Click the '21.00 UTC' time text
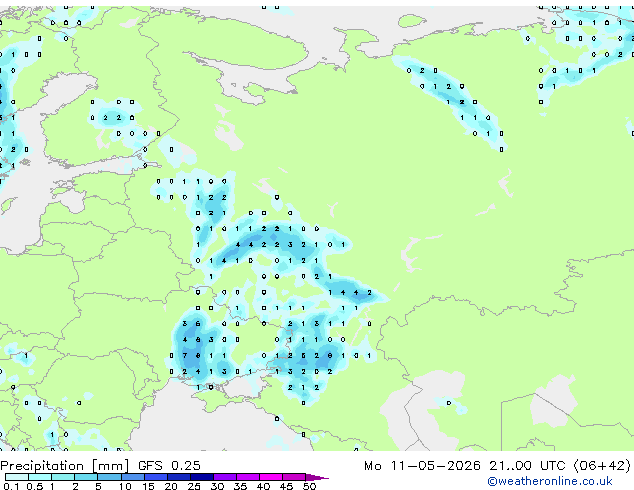634x490 pixels. tap(527, 466)
